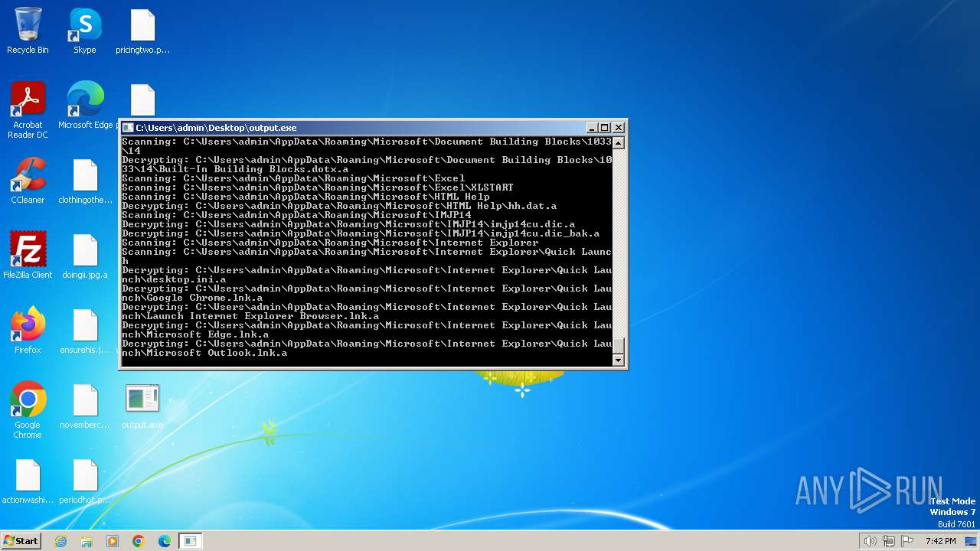Select output.exe on the desktop
Screen dimensions: 980x551
click(142, 406)
